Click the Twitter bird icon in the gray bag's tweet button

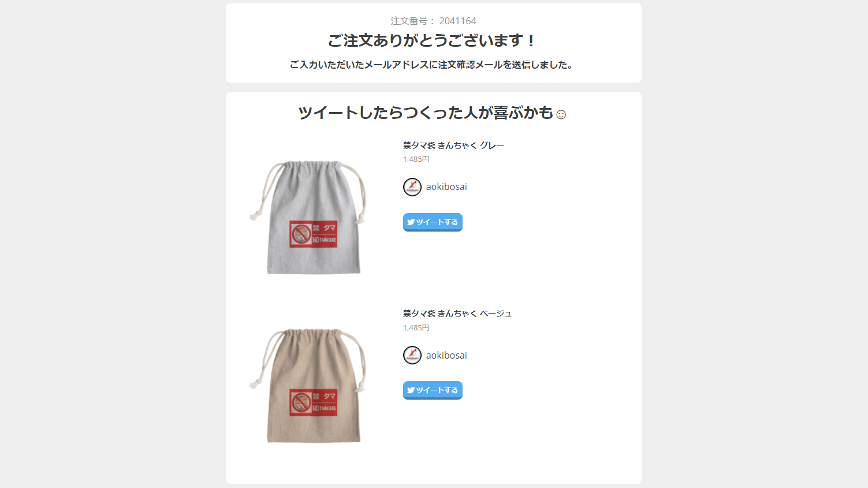411,222
